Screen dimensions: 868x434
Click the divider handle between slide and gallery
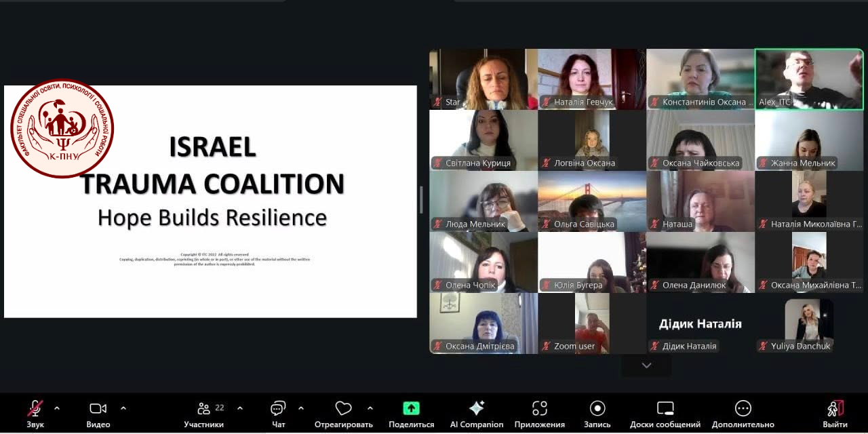point(422,201)
